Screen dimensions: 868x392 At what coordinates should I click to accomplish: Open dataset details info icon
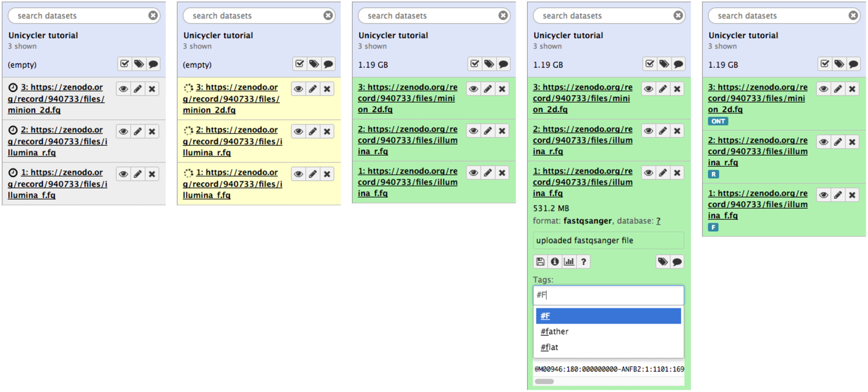click(x=554, y=262)
